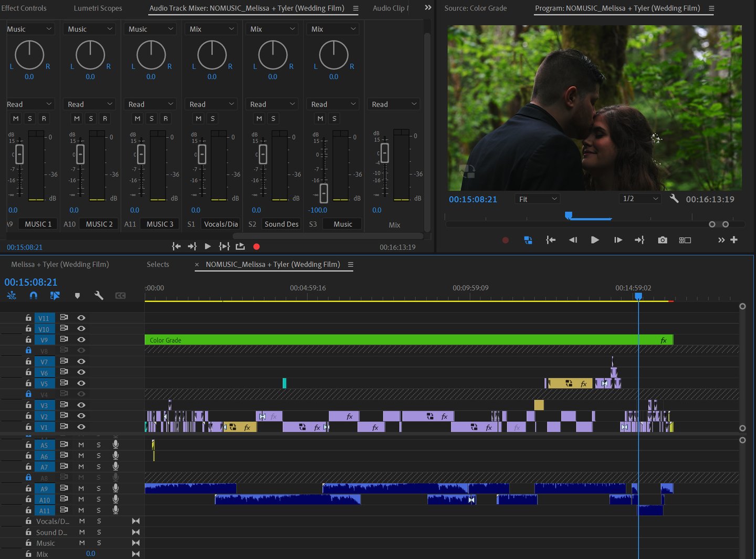This screenshot has height=559, width=756.
Task: Click the red Record button in mixer
Action: (256, 246)
